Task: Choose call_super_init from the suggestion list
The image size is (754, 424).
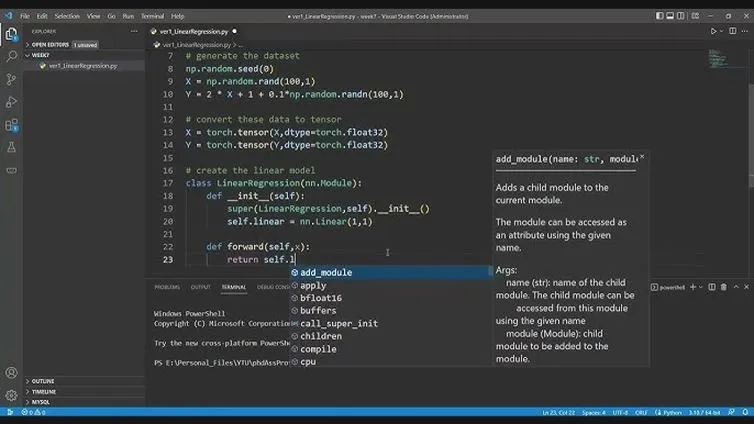Action: tap(391, 324)
